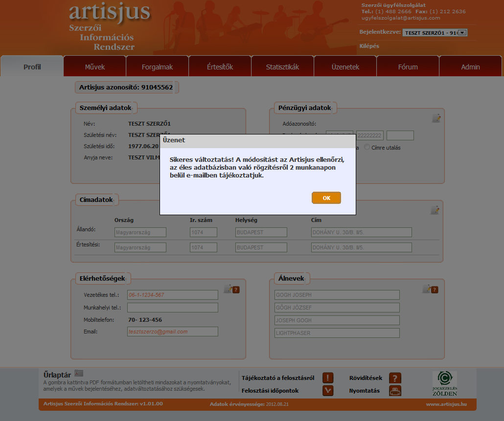This screenshot has height=421, width=504.
Task: Click the Állandó country field Magyarország
Action: coord(140,232)
